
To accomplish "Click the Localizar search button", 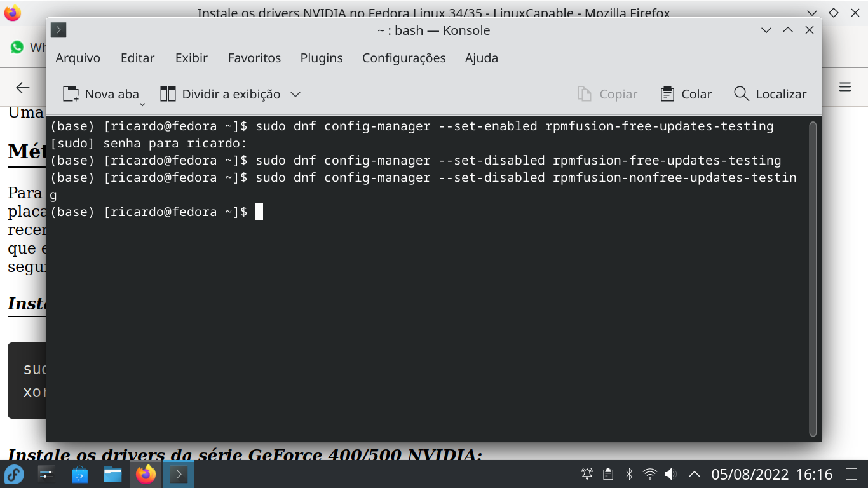I will [770, 94].
